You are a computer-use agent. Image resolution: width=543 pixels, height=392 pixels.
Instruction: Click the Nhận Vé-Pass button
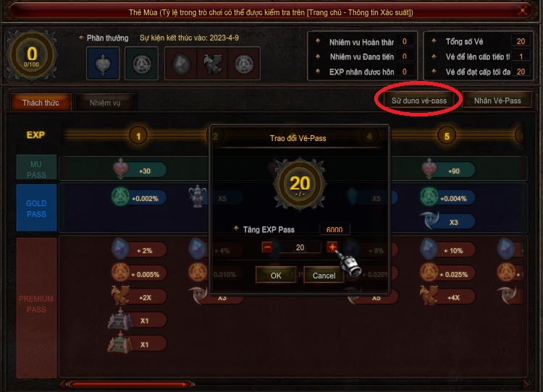497,101
